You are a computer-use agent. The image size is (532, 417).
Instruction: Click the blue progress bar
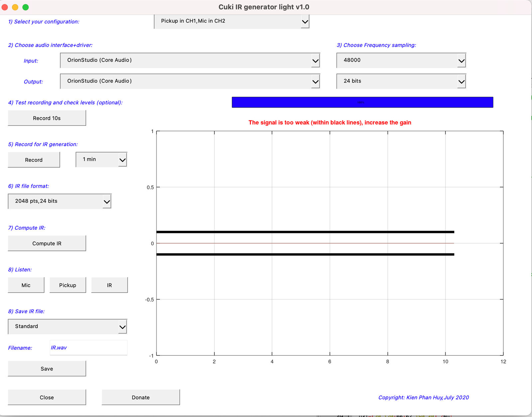[362, 102]
